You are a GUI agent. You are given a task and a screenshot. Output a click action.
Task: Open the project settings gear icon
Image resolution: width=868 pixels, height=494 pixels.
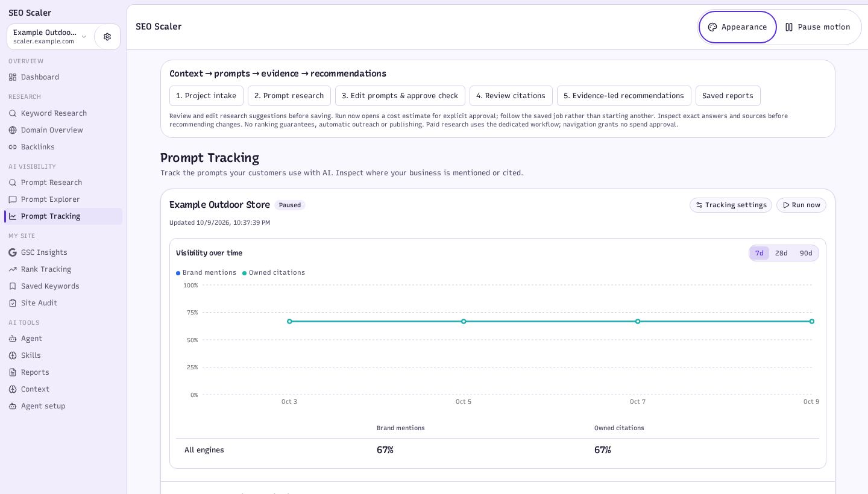(x=107, y=37)
